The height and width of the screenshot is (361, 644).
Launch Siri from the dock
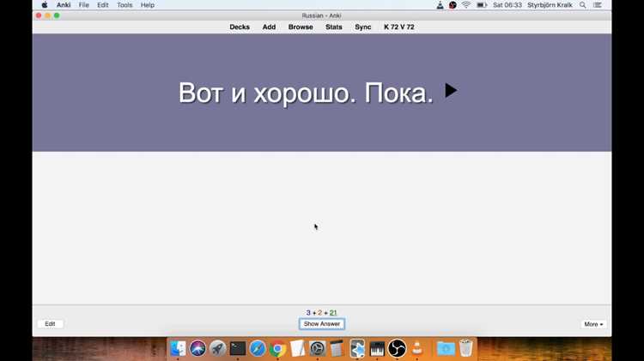pos(197,349)
